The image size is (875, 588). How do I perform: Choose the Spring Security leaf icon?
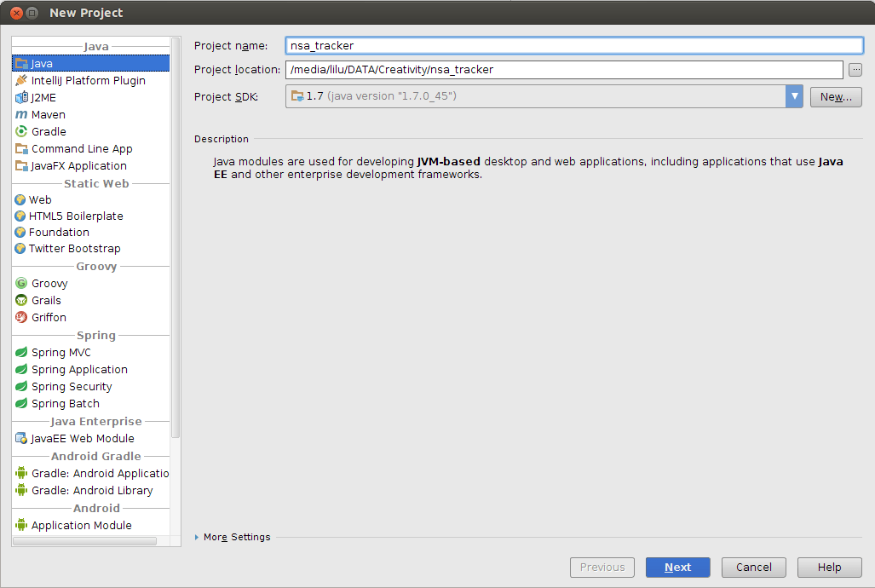click(21, 386)
